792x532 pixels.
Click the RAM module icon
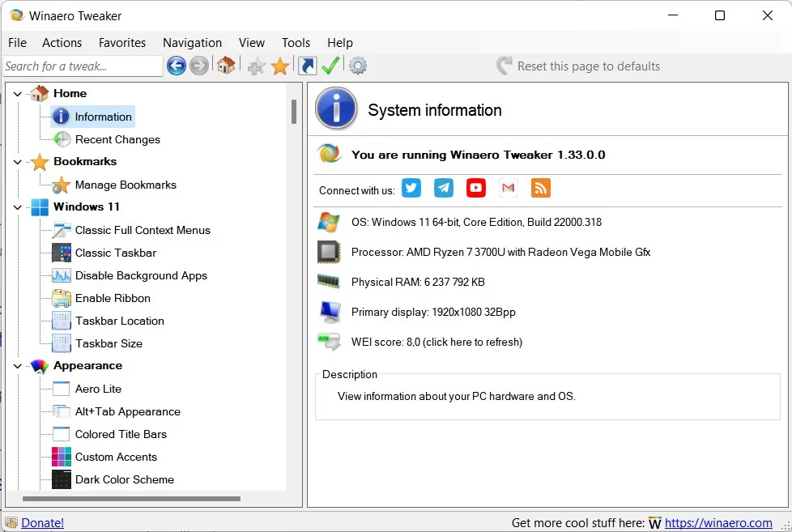click(328, 281)
